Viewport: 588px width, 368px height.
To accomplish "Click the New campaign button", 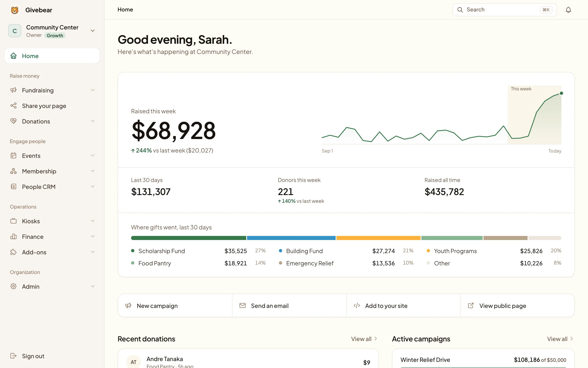I will pyautogui.click(x=175, y=305).
